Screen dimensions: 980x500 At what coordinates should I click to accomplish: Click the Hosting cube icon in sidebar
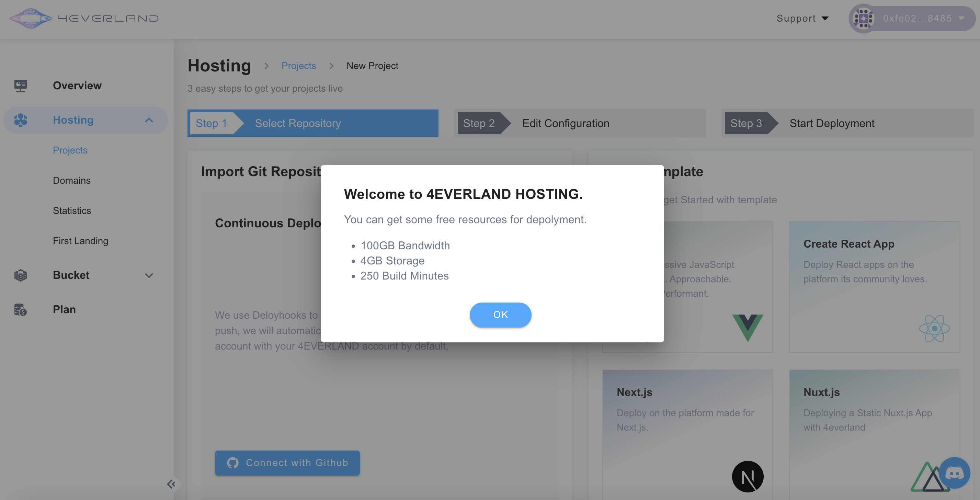[21, 120]
